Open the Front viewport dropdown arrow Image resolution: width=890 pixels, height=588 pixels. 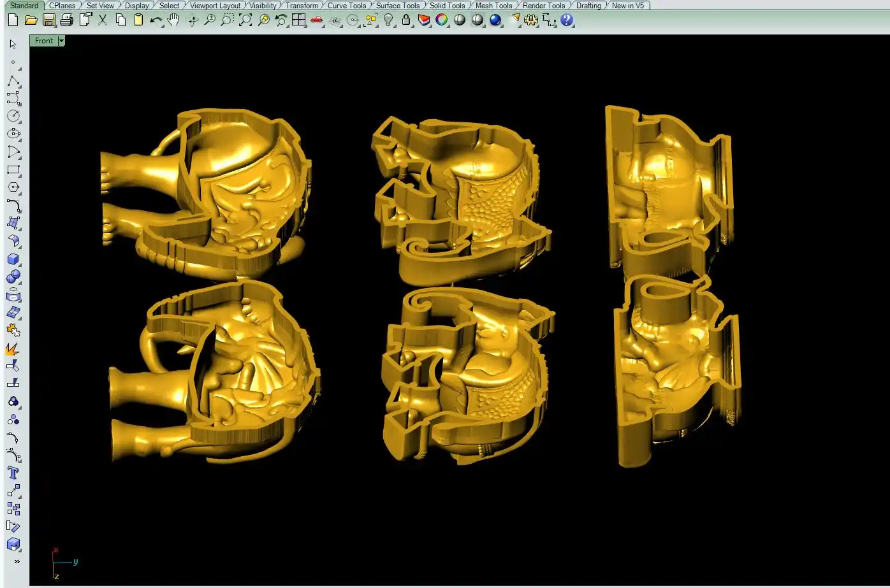(x=61, y=41)
